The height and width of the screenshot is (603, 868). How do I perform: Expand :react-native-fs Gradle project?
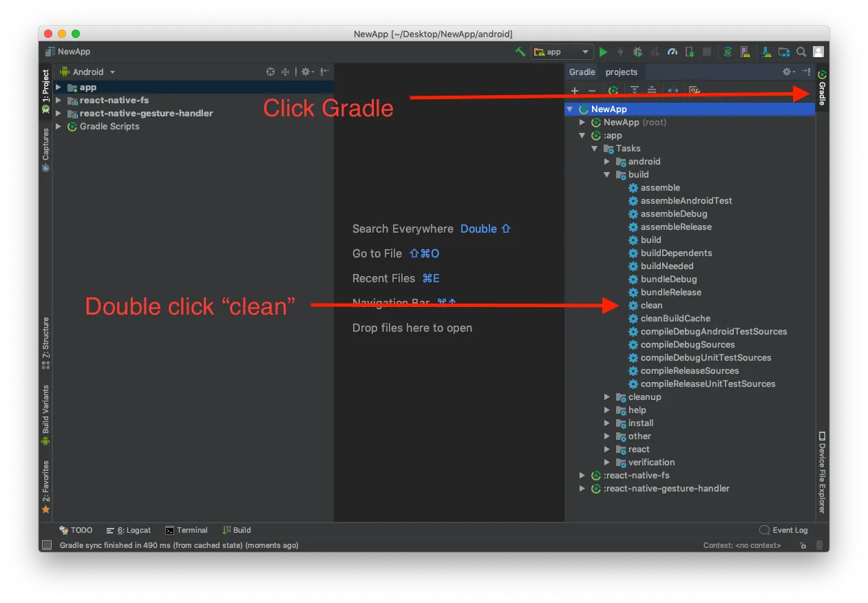point(582,476)
